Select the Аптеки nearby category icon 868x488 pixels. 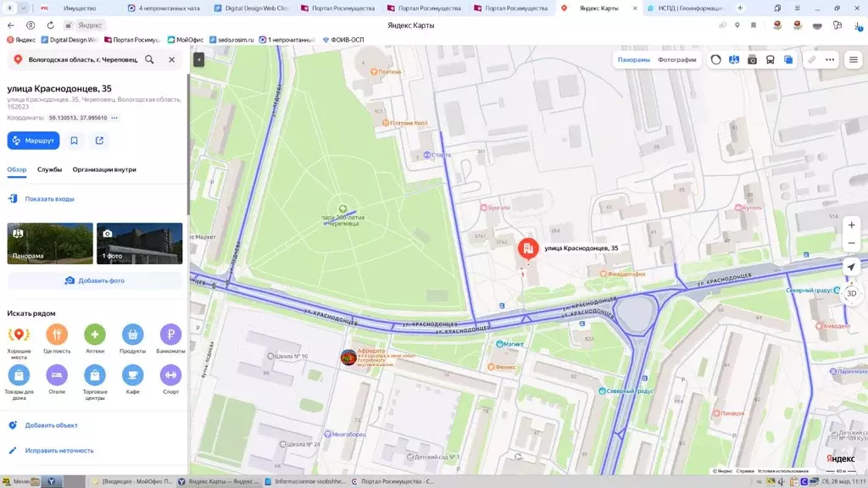[x=94, y=335]
